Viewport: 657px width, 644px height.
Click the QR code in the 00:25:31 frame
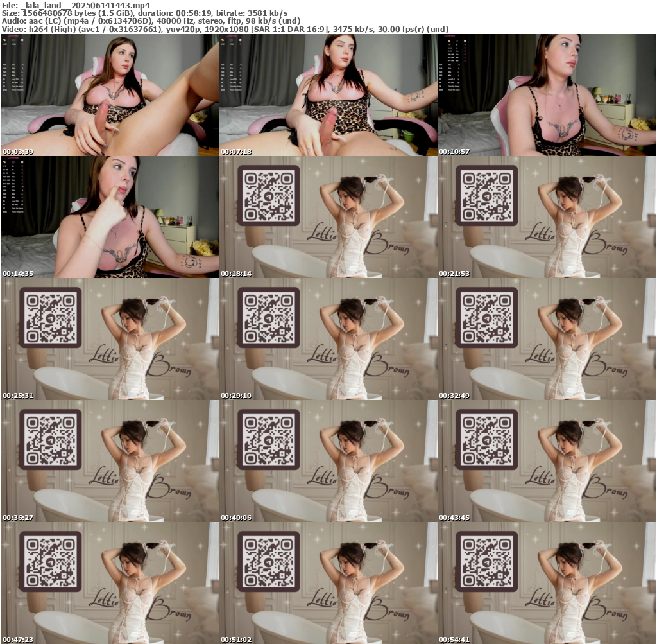click(50, 318)
